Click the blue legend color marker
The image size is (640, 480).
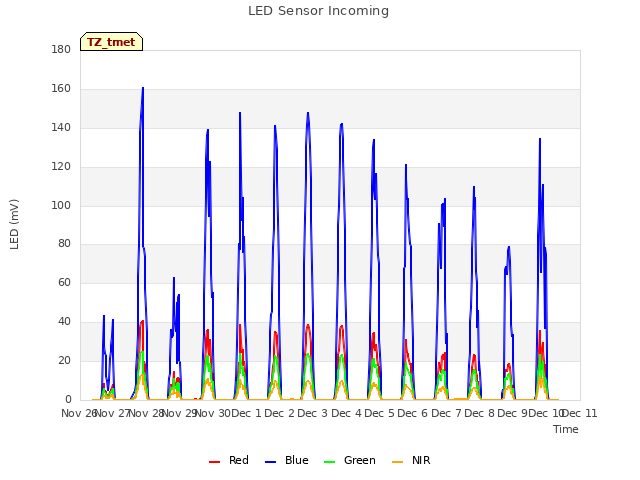(x=271, y=462)
